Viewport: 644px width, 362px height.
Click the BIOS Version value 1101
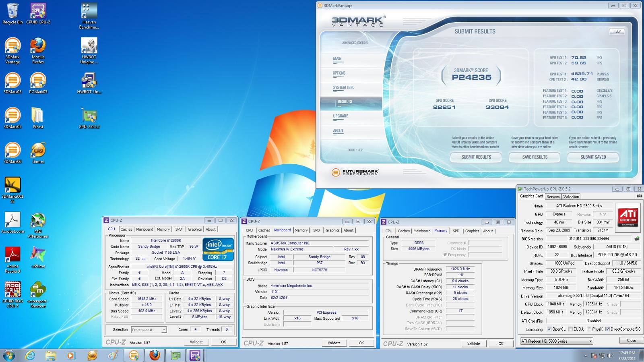[319, 292]
